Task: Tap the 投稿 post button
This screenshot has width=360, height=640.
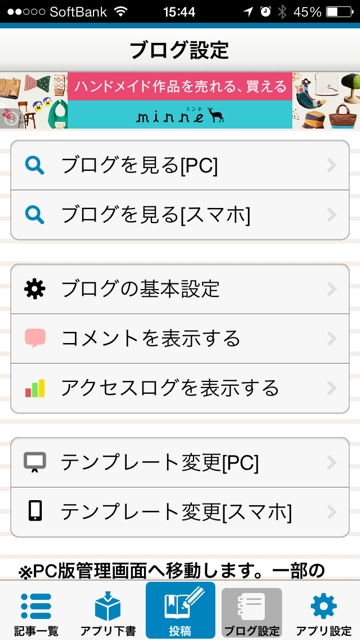Action: 180,610
